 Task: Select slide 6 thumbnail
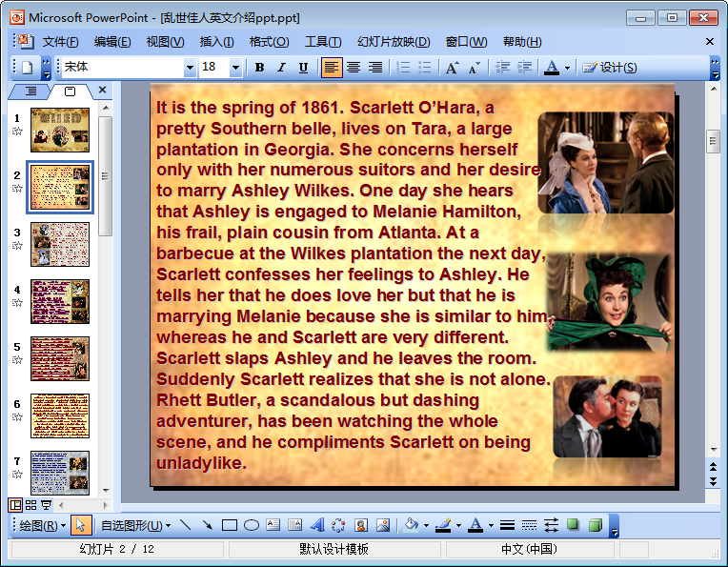(x=60, y=415)
